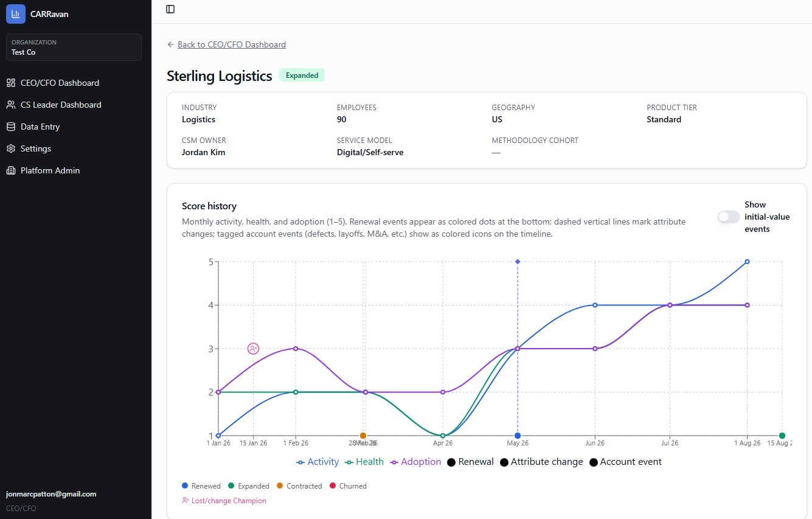Viewport: 812px width, 519px height.
Task: Click the pink Lost/change Champion chart icon
Action: [254, 349]
